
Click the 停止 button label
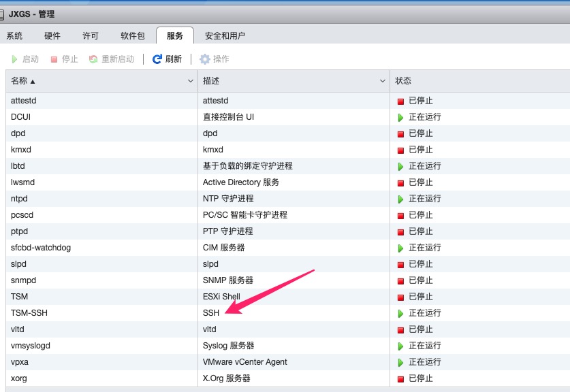[70, 59]
